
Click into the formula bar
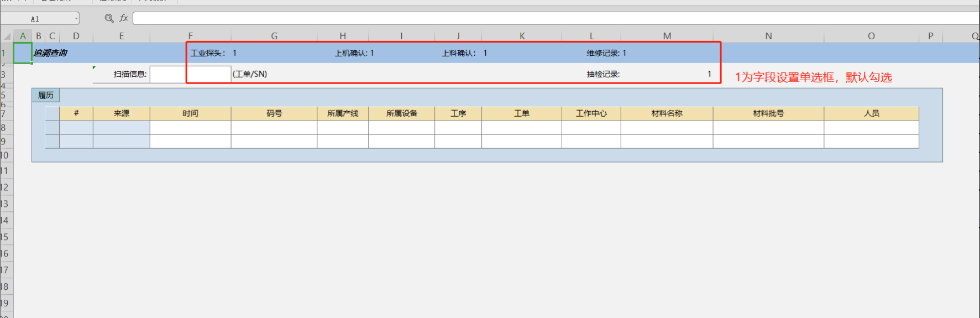coord(553,19)
